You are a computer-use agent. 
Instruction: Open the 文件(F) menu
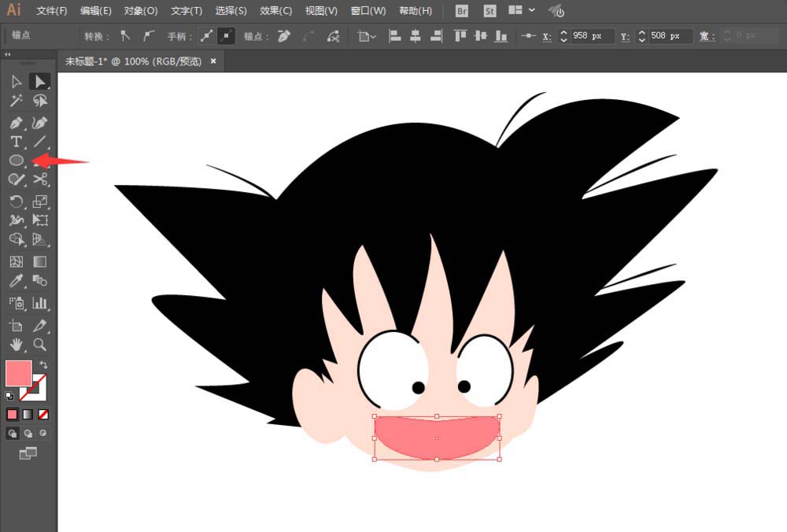(x=52, y=10)
